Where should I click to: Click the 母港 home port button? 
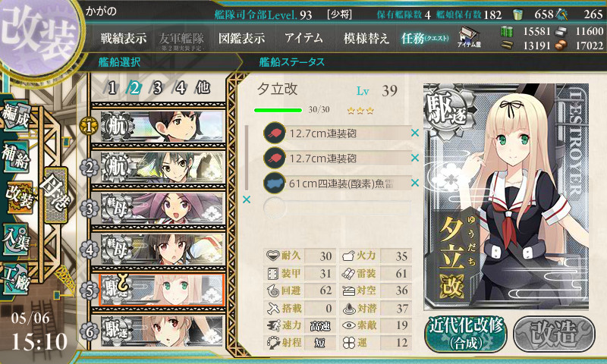click(55, 195)
